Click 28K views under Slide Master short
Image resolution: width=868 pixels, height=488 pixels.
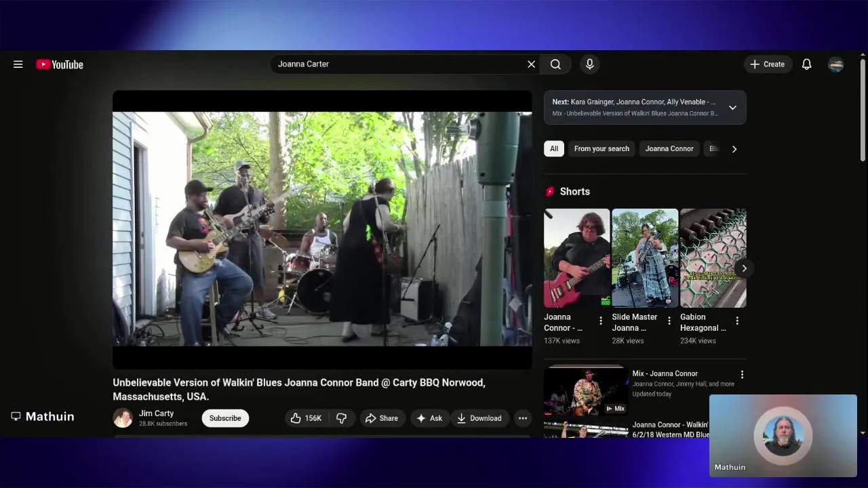coord(628,341)
